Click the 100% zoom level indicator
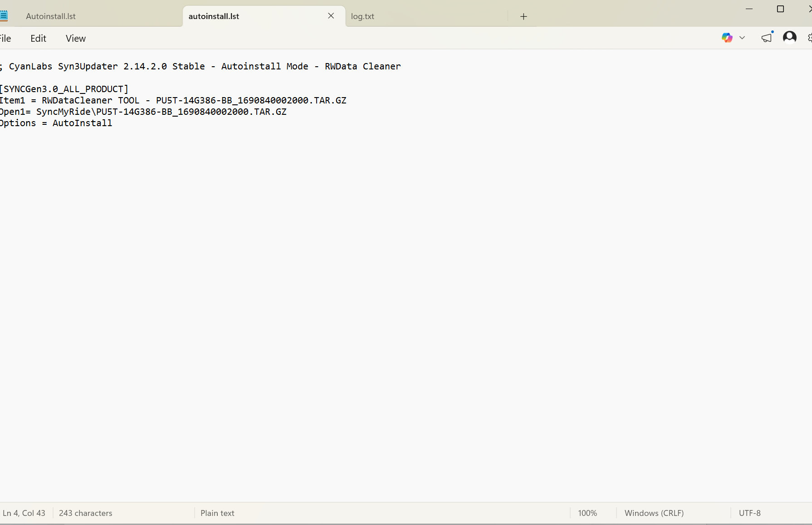 [587, 513]
